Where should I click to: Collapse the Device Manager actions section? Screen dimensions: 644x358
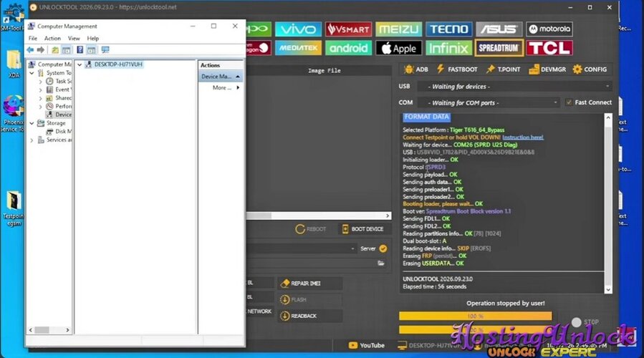238,77
